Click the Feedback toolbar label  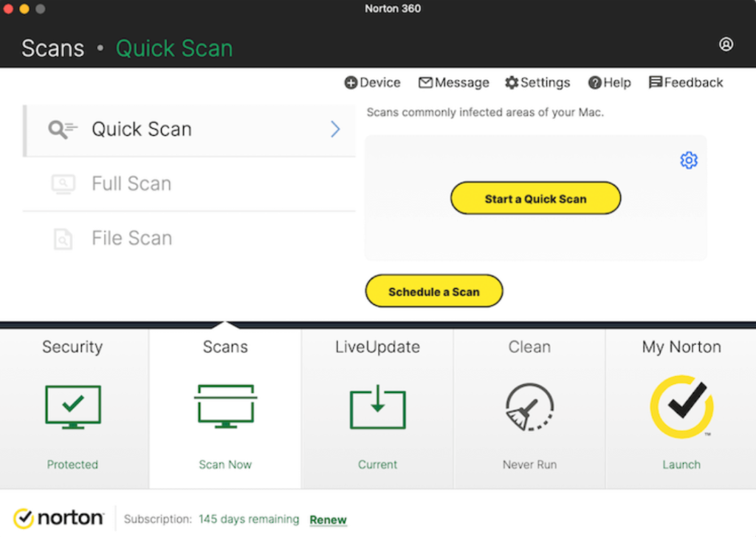[x=693, y=83]
